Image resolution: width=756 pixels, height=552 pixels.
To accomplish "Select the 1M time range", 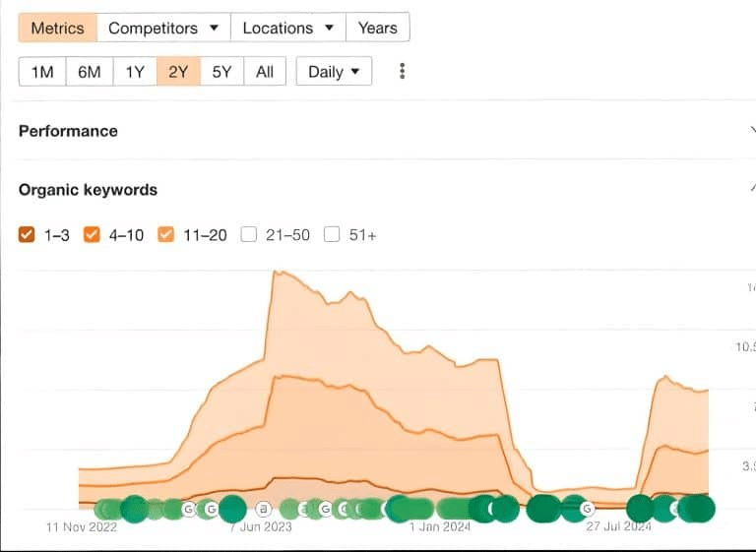I will point(42,72).
